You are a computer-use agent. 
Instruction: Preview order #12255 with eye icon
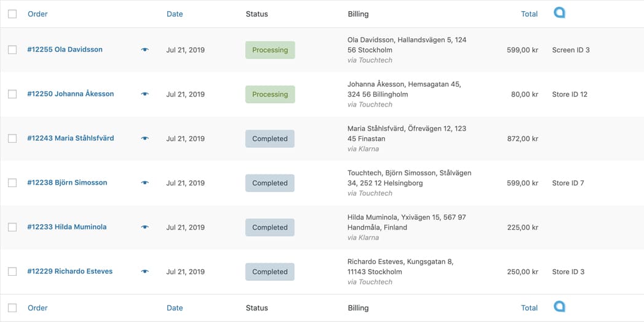click(x=145, y=50)
